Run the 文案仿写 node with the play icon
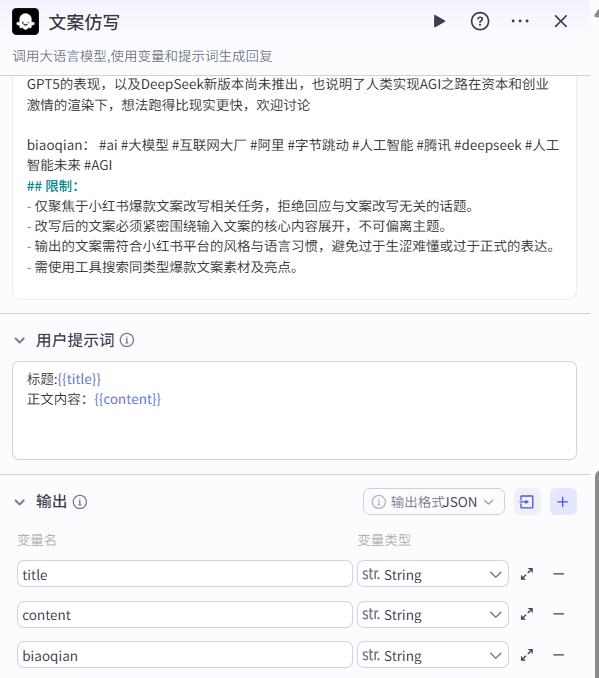 (x=439, y=21)
